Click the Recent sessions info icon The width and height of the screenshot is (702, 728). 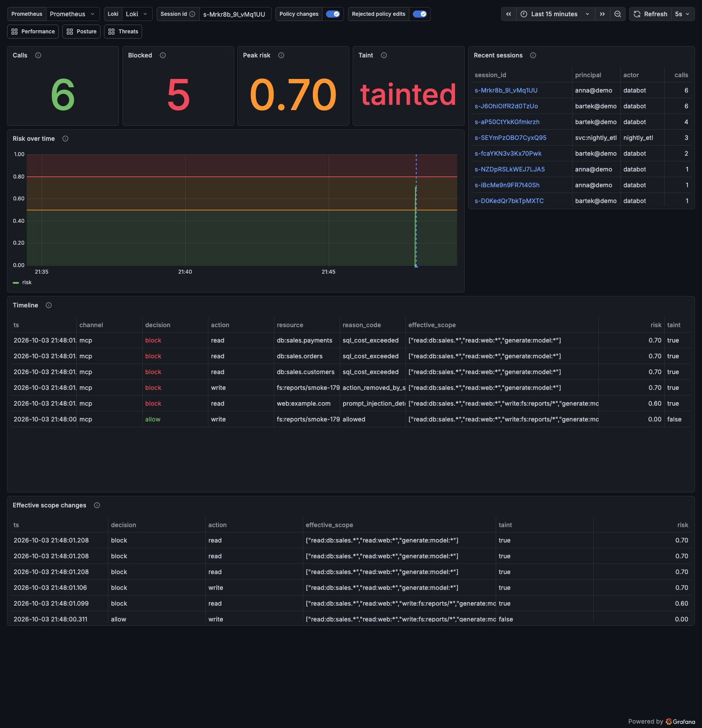[x=533, y=55]
